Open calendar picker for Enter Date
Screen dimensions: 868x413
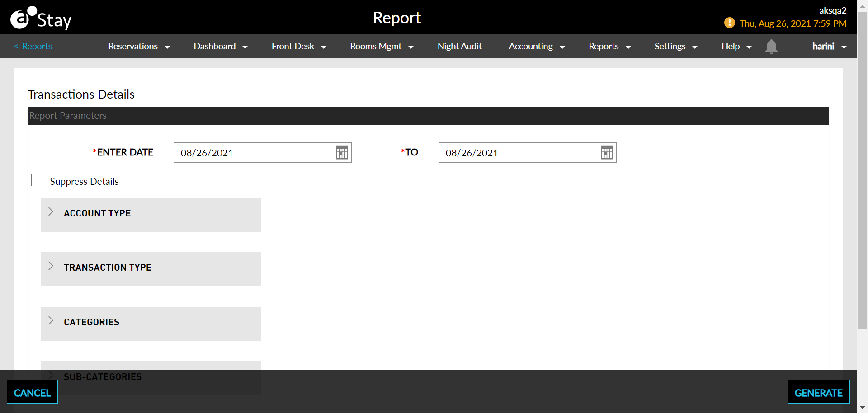[342, 153]
